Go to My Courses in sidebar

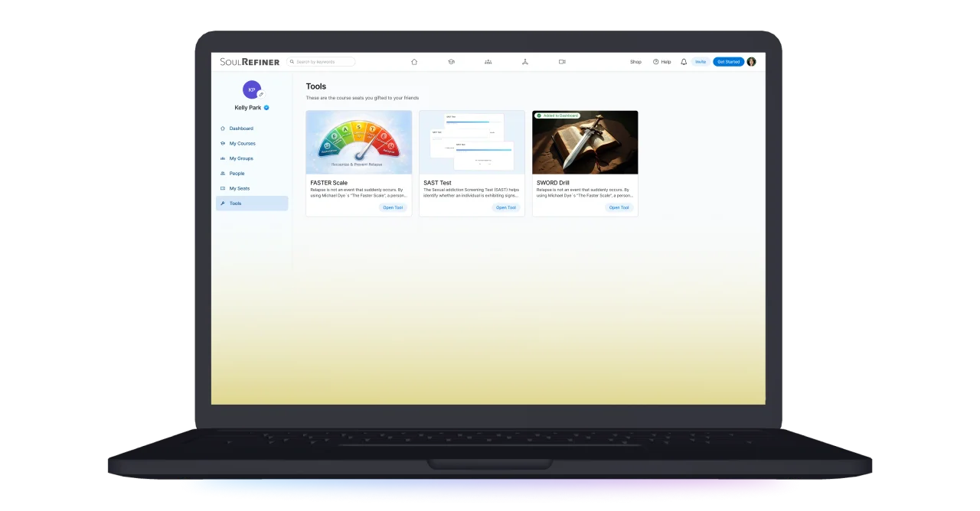[x=242, y=144]
